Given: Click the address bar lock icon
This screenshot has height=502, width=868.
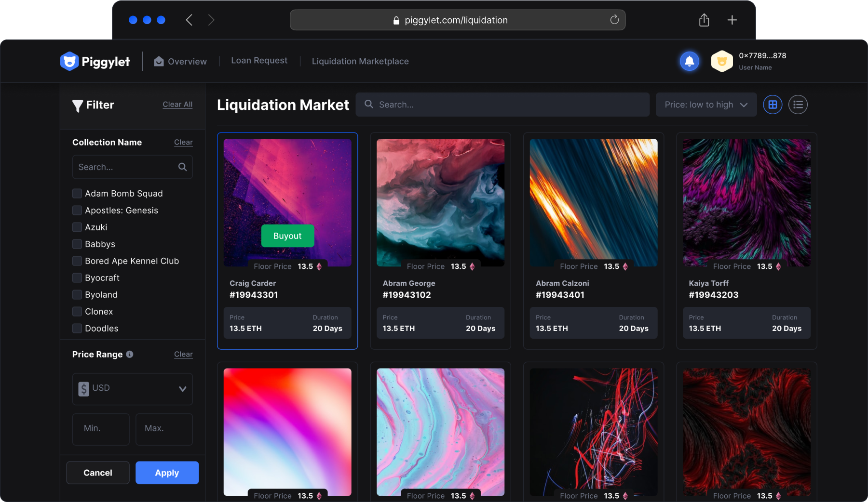Looking at the screenshot, I should [x=396, y=20].
